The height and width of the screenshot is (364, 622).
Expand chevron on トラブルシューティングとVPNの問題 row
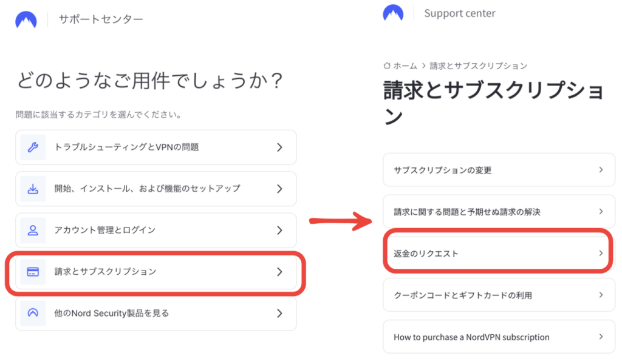(x=279, y=147)
